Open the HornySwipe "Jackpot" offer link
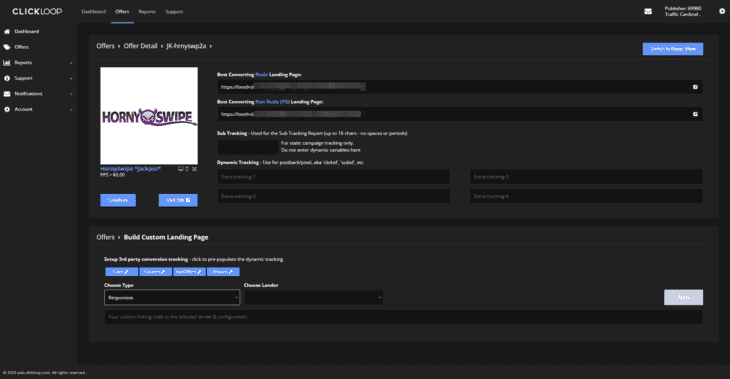This screenshot has width=730, height=379. click(130, 169)
